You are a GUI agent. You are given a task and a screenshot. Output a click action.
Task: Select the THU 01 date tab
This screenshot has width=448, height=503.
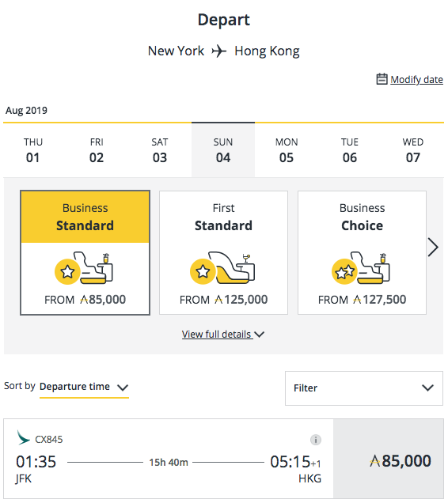[x=33, y=150]
